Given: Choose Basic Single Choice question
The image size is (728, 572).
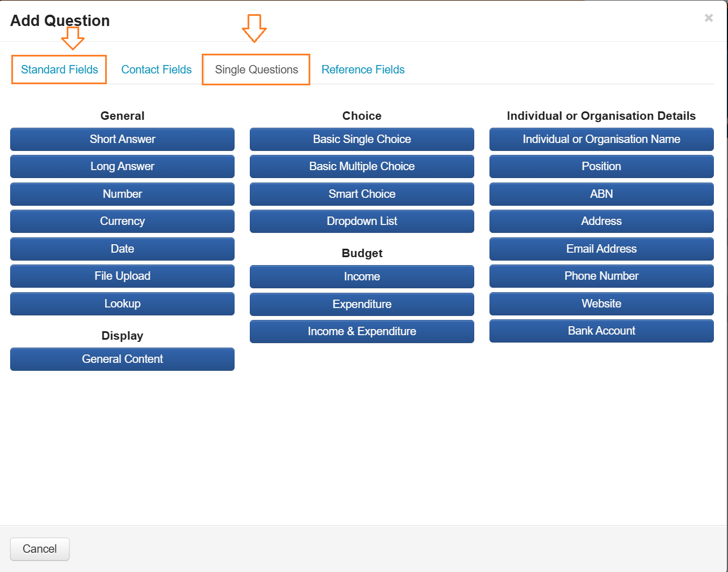Looking at the screenshot, I should pyautogui.click(x=362, y=139).
